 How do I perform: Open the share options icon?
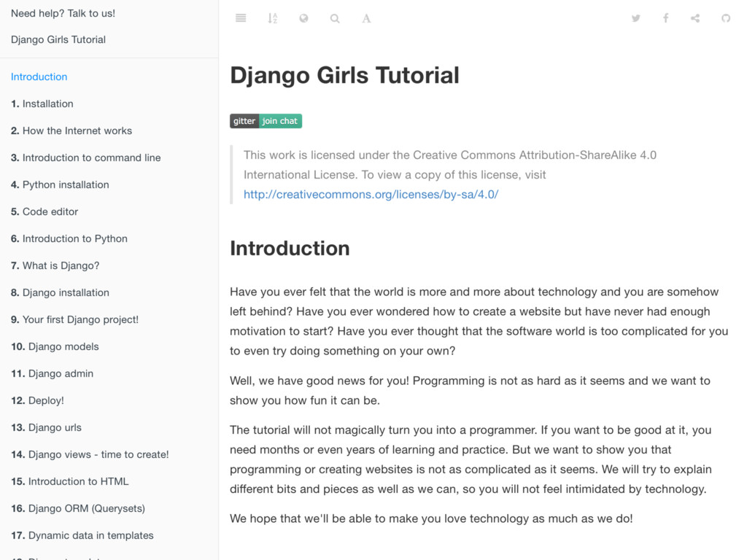tap(695, 18)
